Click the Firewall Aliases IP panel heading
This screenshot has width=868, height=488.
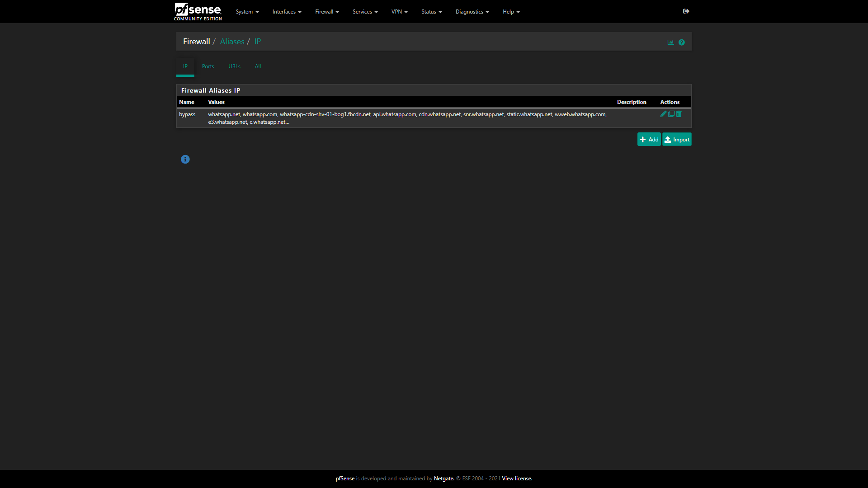coord(211,90)
